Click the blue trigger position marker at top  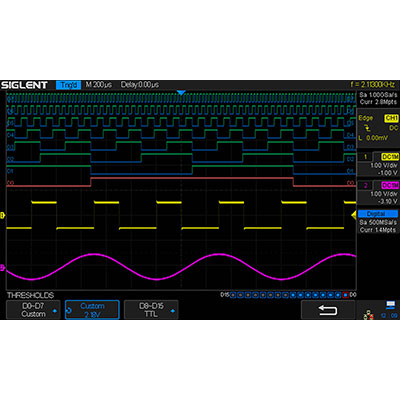pos(181,93)
